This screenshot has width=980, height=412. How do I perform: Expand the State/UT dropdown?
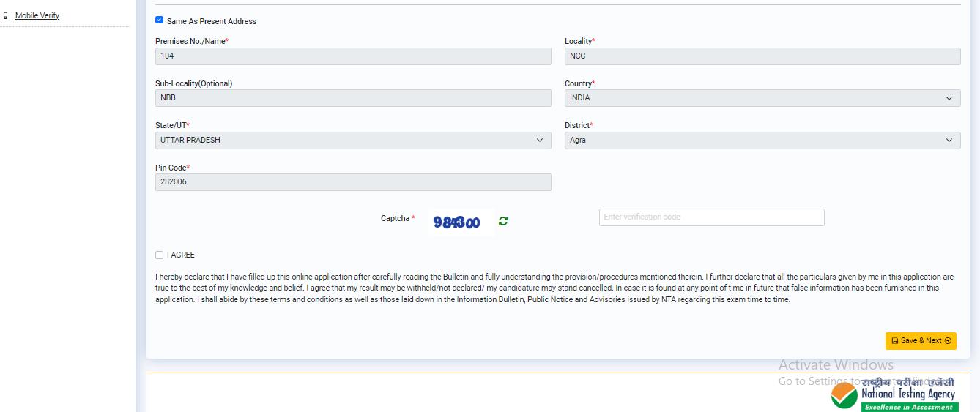pyautogui.click(x=352, y=141)
